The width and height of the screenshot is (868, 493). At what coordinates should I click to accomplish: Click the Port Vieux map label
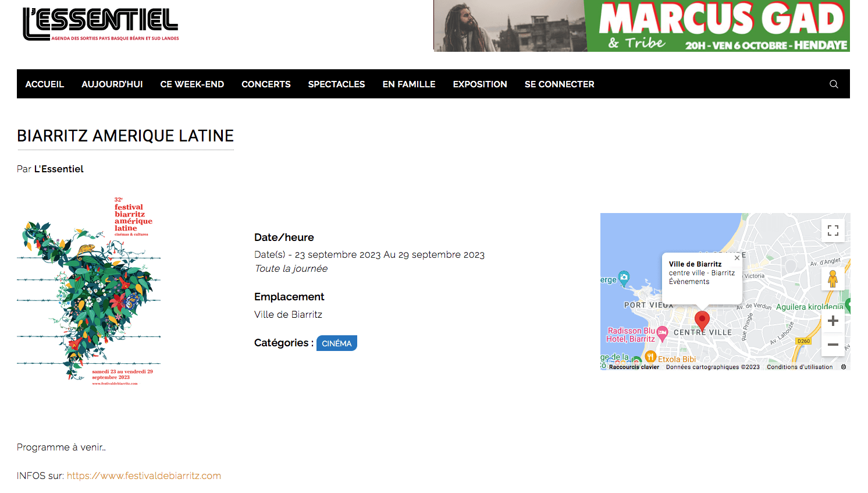tap(649, 305)
